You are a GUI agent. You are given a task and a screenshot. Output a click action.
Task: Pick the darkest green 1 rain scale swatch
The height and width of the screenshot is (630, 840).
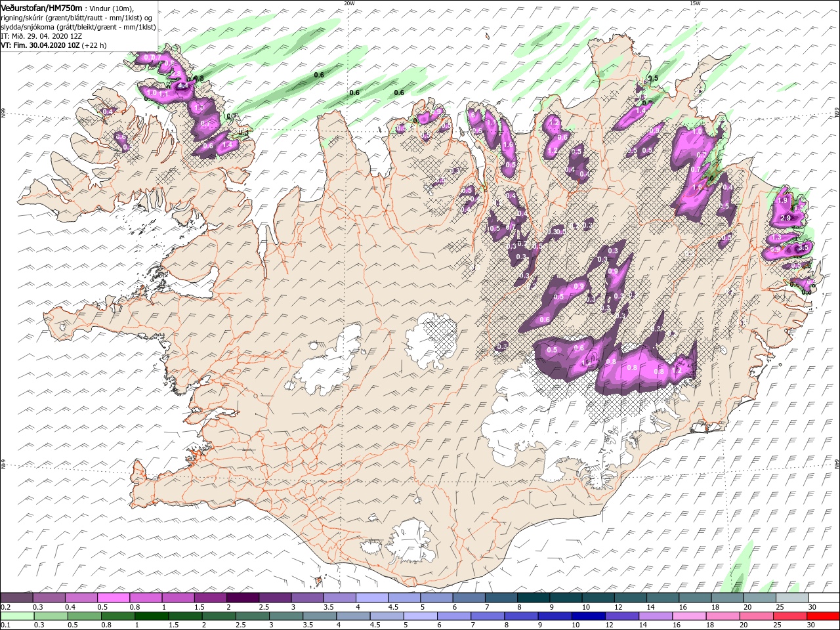152,616
